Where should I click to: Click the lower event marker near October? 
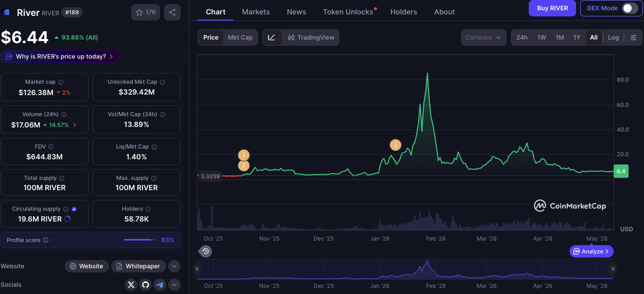[x=244, y=166]
